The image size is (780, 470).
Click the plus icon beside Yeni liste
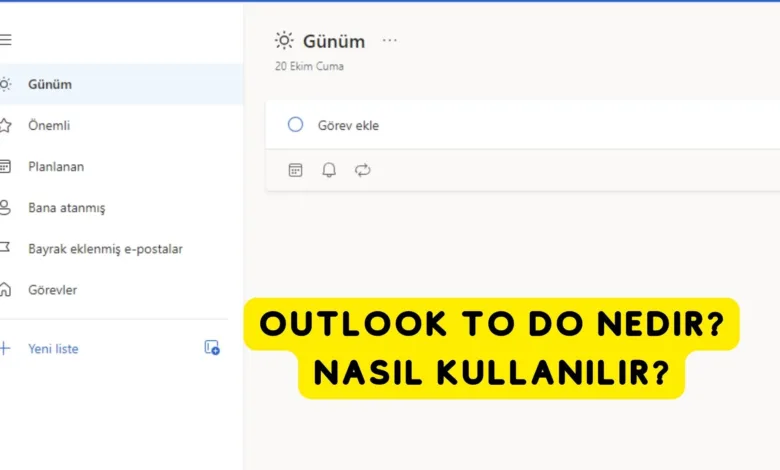pos(6,349)
